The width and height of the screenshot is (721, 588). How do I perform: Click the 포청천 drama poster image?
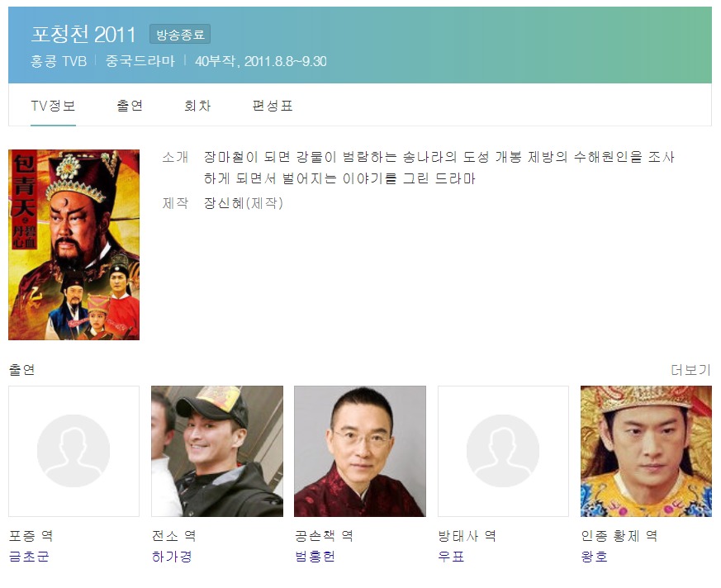(x=74, y=244)
